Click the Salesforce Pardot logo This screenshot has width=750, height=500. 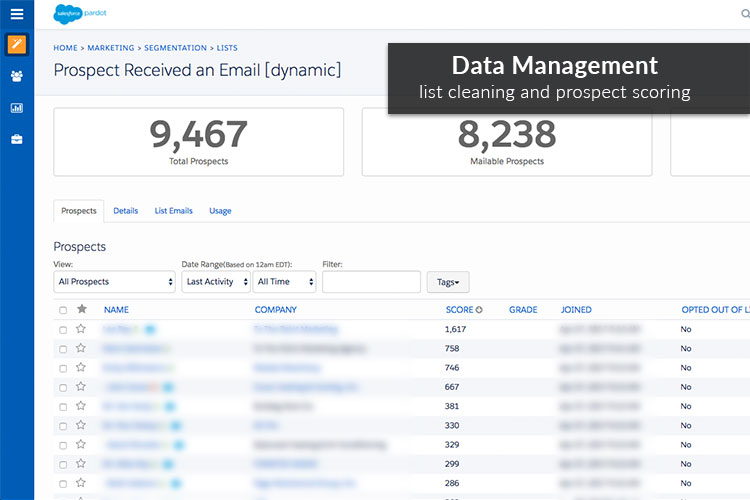tap(80, 14)
